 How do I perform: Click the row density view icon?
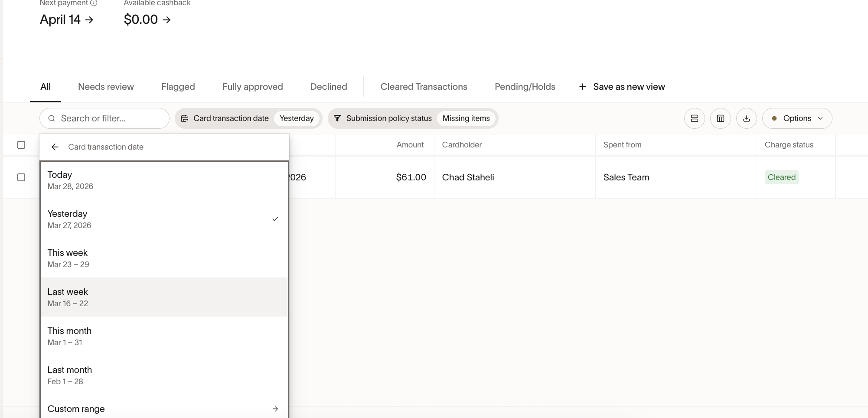[694, 118]
